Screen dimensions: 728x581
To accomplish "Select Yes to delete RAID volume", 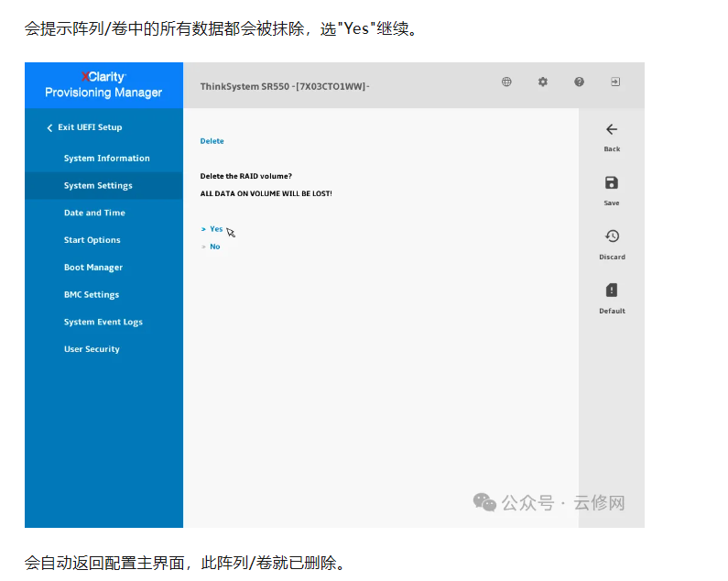I will [x=216, y=229].
